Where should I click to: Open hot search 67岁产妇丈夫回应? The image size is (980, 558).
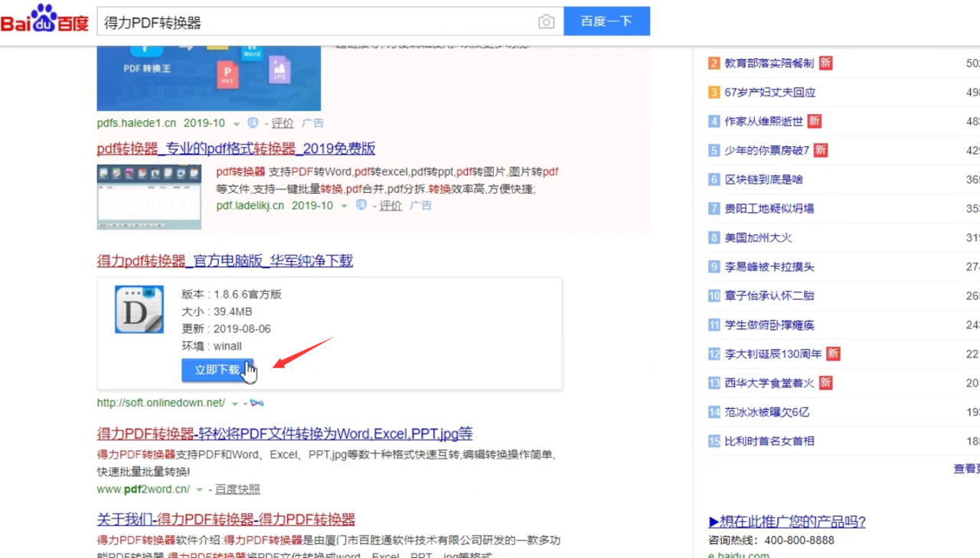point(770,93)
